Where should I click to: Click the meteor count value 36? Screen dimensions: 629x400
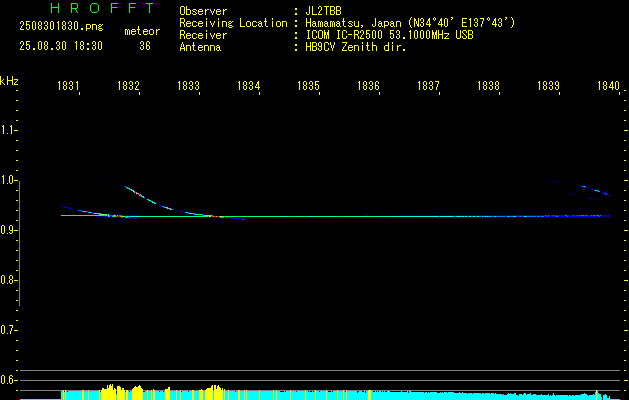click(145, 46)
